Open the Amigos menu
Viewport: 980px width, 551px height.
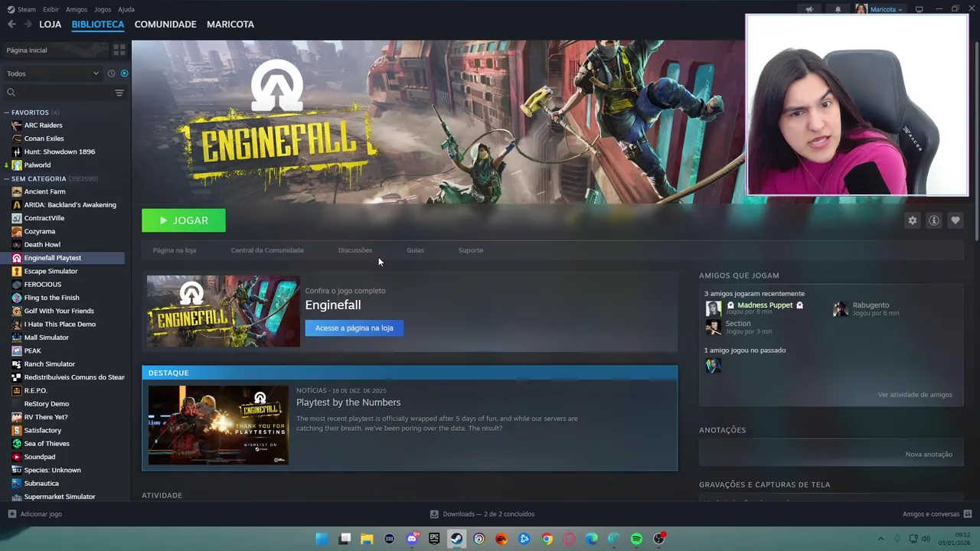(x=77, y=9)
